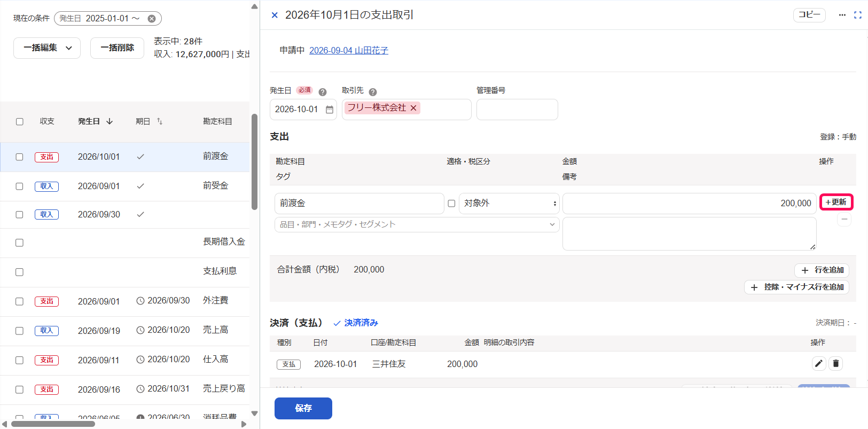
Task: Select the 仕入高 row dated 2026/09/11
Action: tap(125, 360)
